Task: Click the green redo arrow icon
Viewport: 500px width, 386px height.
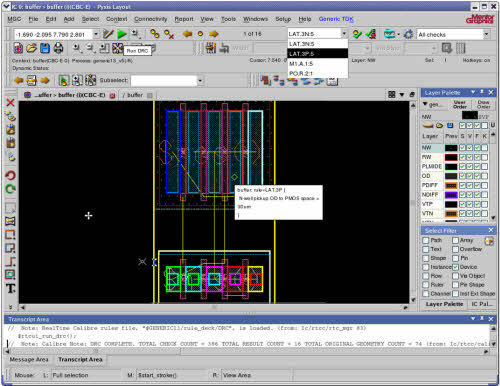Action: [x=10, y=189]
